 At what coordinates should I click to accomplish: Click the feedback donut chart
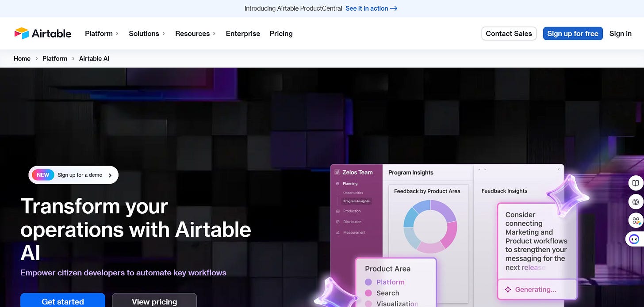(430, 227)
